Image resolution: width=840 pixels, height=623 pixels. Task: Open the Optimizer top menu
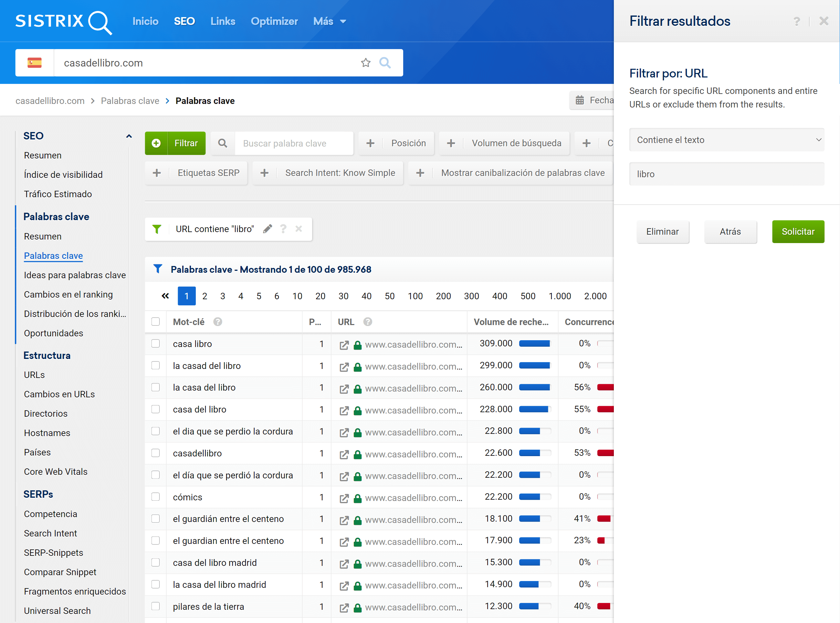(x=274, y=22)
